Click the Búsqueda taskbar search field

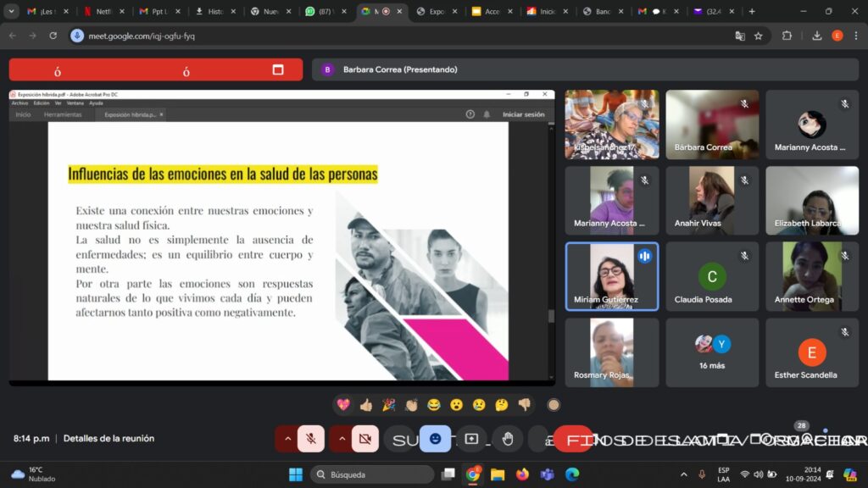click(371, 474)
